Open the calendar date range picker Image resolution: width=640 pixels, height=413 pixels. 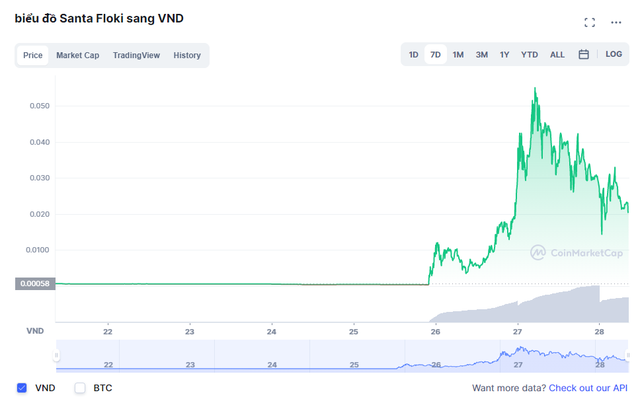(584, 54)
